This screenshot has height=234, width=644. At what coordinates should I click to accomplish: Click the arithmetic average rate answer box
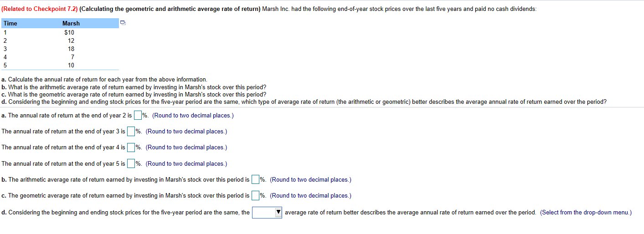(255, 180)
